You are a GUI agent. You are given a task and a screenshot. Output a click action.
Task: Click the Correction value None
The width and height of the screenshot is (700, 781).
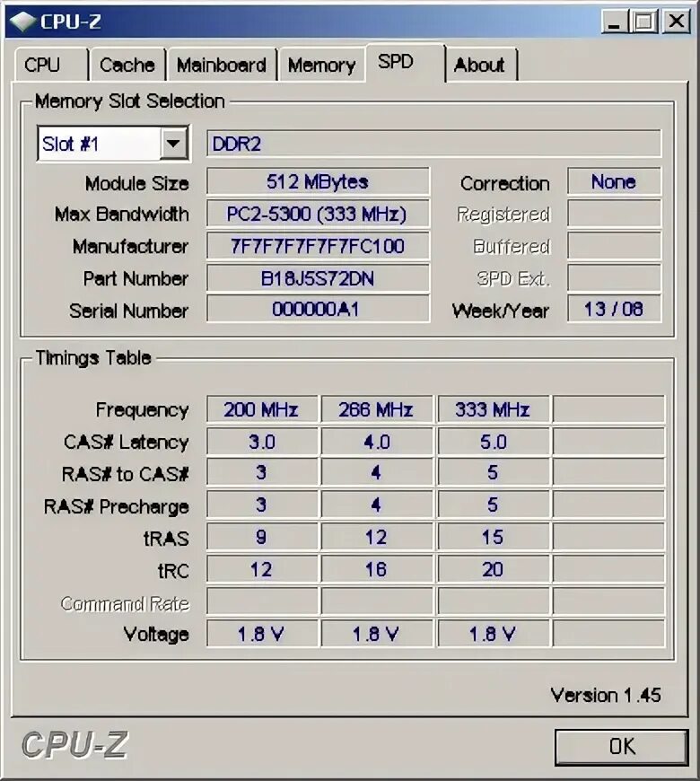pyautogui.click(x=614, y=182)
